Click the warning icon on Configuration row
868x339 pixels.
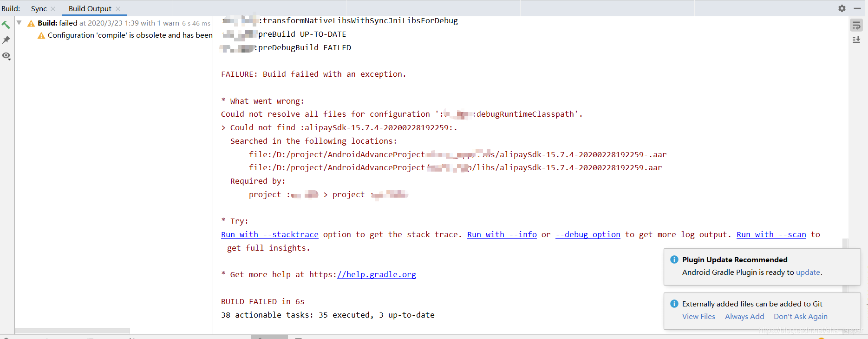(x=41, y=35)
